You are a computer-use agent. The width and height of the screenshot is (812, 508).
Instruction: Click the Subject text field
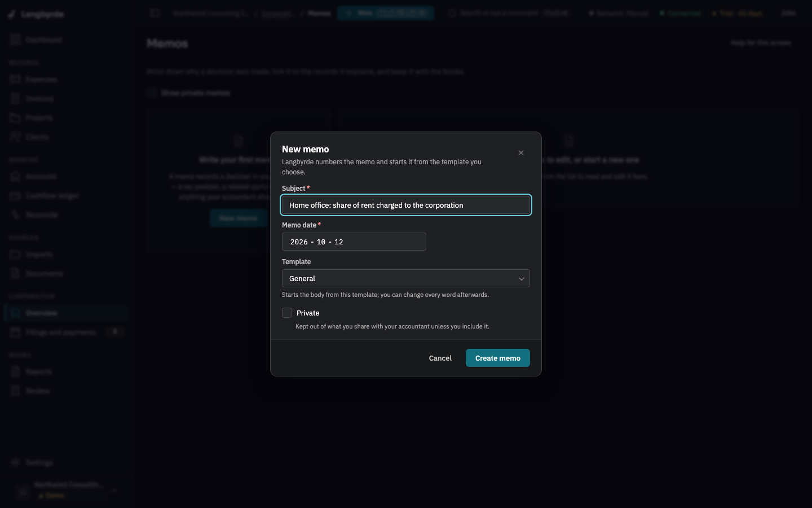(x=406, y=205)
